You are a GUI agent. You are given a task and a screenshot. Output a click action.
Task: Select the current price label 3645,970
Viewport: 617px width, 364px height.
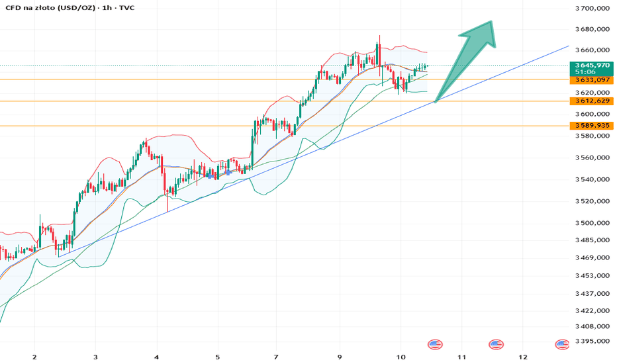click(592, 66)
